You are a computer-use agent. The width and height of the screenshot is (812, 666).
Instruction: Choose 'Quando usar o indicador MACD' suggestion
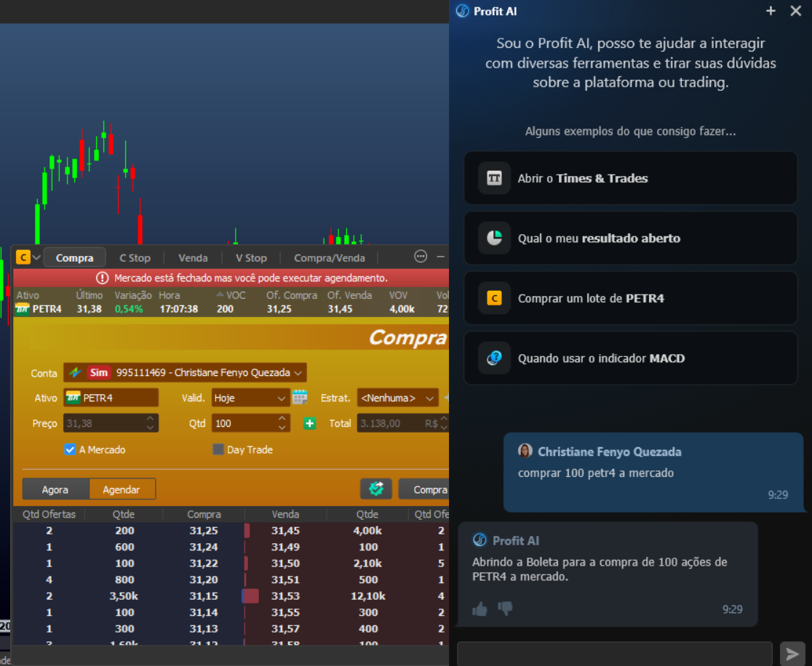(x=630, y=358)
